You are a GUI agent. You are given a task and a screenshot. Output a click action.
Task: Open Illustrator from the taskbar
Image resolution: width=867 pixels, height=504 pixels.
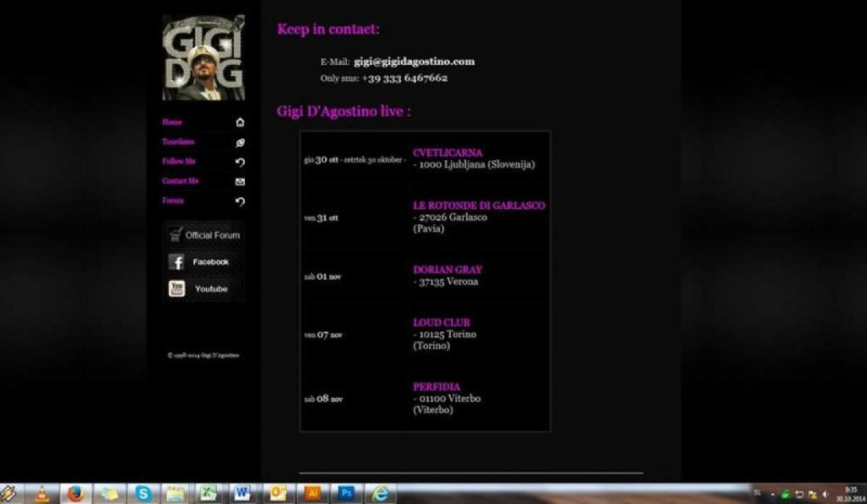pyautogui.click(x=313, y=494)
